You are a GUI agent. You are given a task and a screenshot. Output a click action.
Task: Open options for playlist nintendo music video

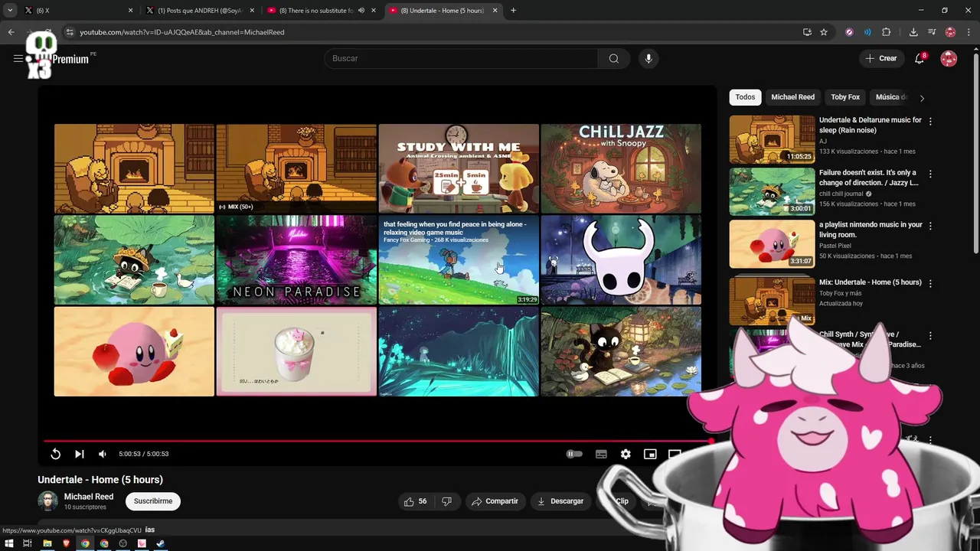tap(930, 227)
